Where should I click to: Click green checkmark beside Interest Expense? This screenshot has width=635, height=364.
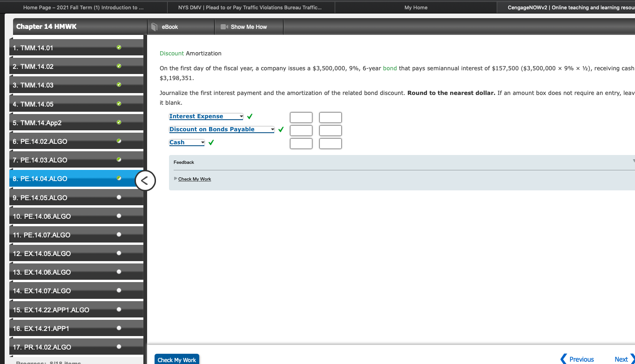click(250, 116)
